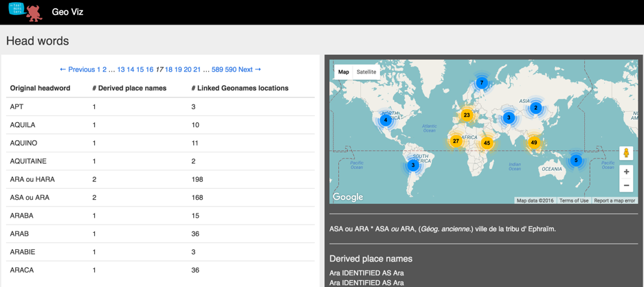
Task: Open the orange cluster marker labeled 23
Action: point(467,115)
